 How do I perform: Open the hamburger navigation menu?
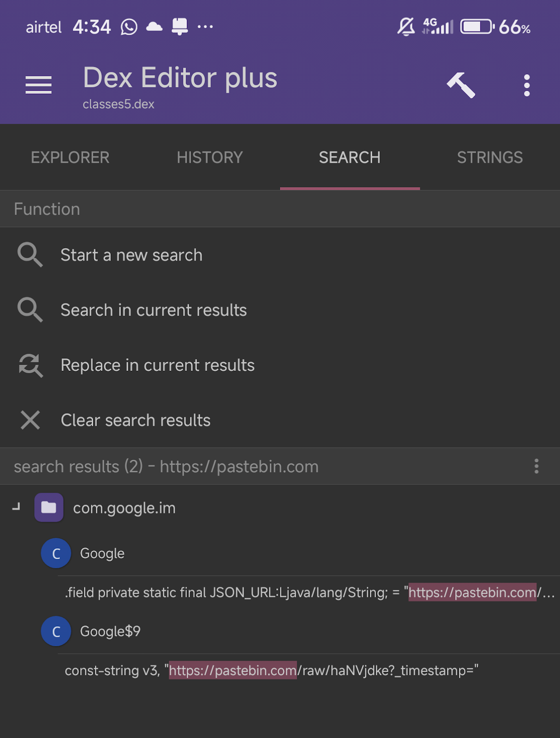[38, 85]
